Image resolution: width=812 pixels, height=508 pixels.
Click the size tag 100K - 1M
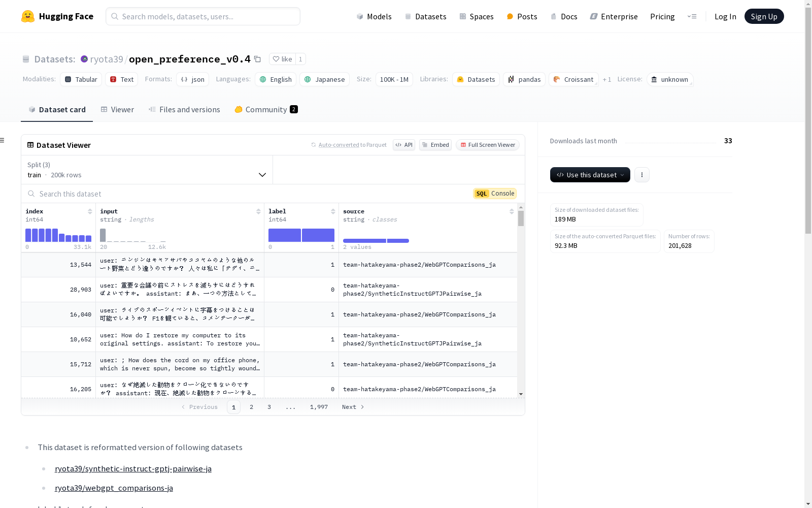click(x=394, y=79)
